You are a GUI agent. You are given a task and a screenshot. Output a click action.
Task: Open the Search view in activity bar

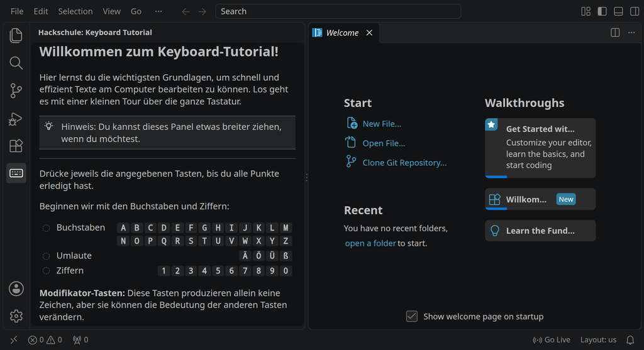[x=16, y=63]
